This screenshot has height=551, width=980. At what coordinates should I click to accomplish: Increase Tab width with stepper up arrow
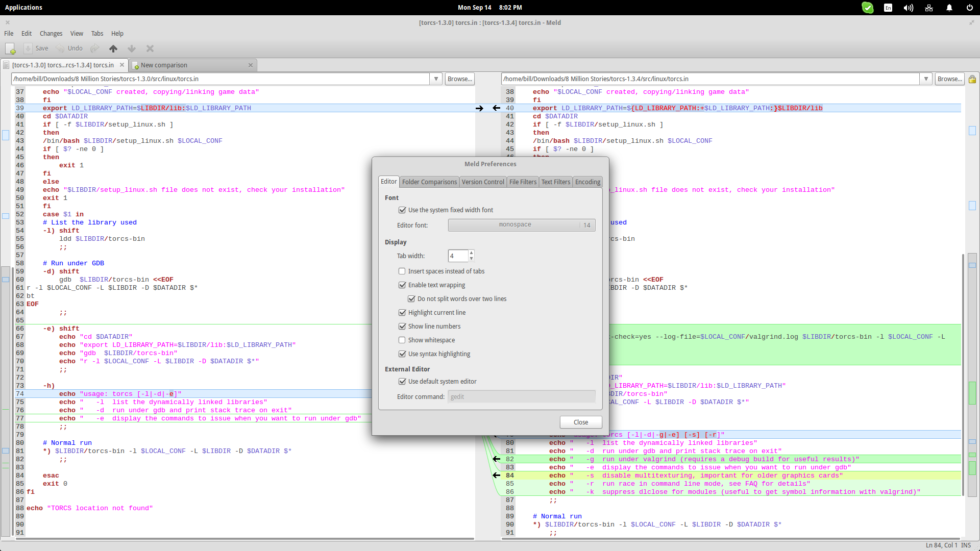click(x=471, y=253)
